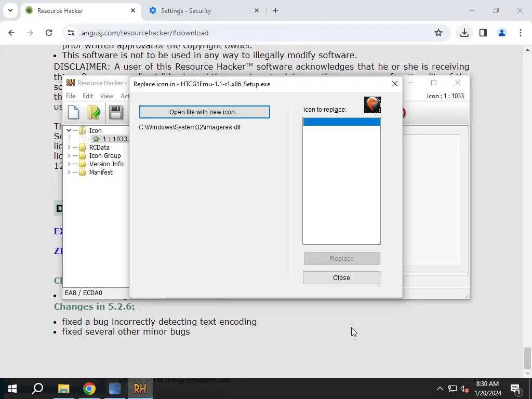
Task: Click the browser page vertical scrollbar thumb
Action: 527,358
